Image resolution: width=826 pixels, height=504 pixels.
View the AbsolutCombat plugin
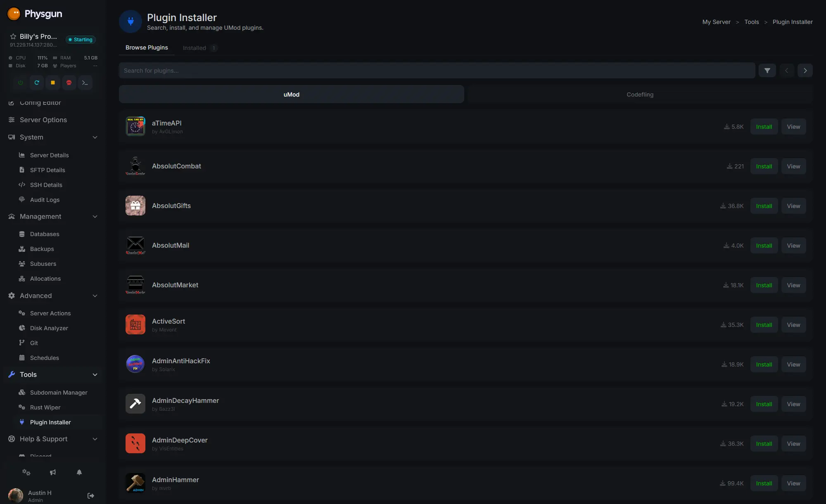[793, 166]
